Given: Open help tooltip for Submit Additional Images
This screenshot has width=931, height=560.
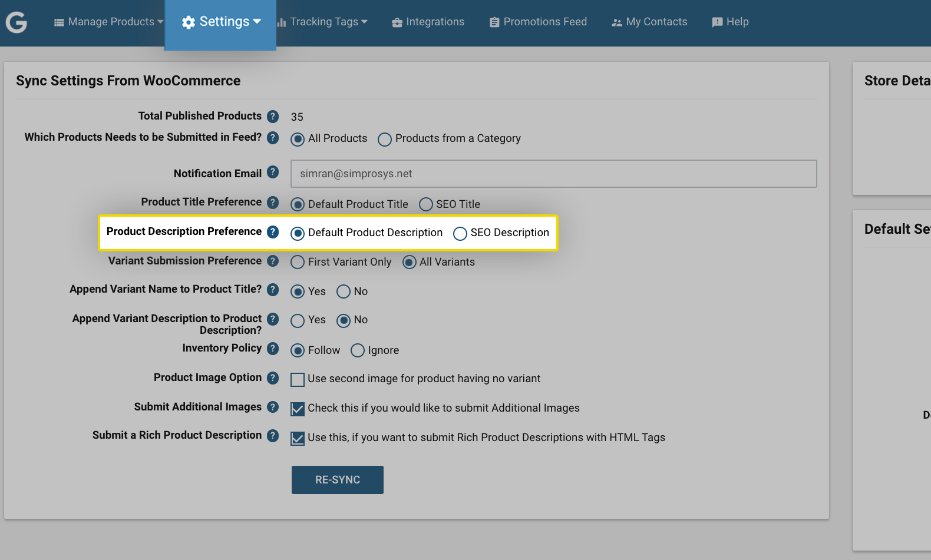Looking at the screenshot, I should 273,406.
